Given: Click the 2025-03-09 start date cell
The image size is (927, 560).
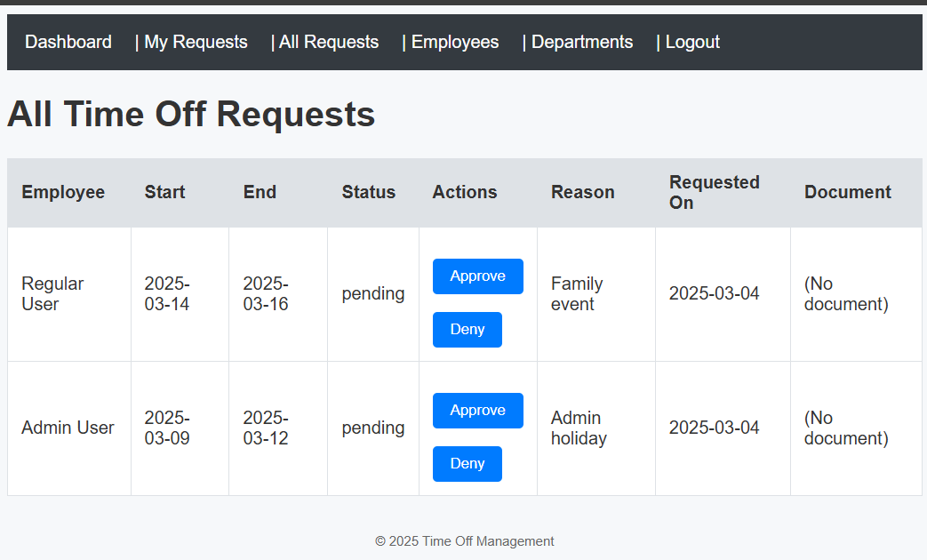Looking at the screenshot, I should (167, 428).
